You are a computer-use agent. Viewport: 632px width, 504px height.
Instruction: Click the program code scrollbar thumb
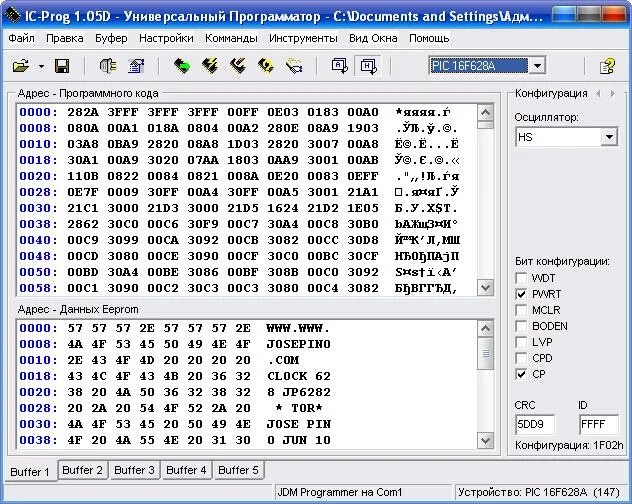485,124
